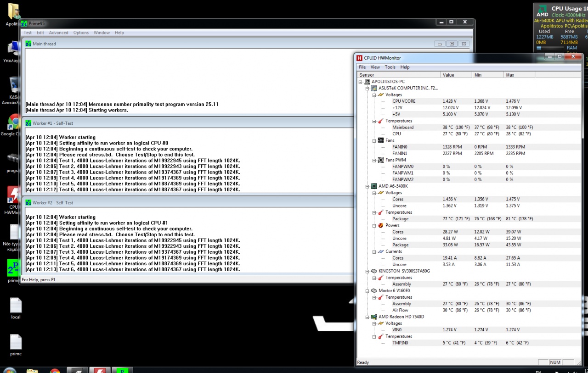This screenshot has height=373, width=588.
Task: Click the Fans icon under ASUSTeK
Action: [381, 140]
